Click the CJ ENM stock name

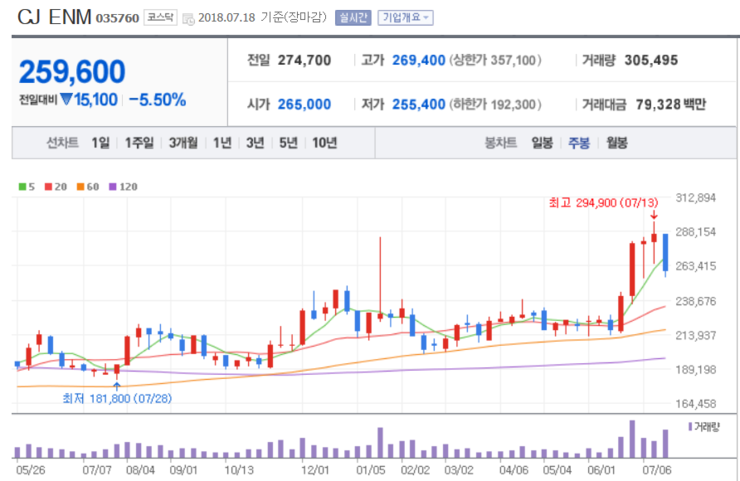pos(54,17)
